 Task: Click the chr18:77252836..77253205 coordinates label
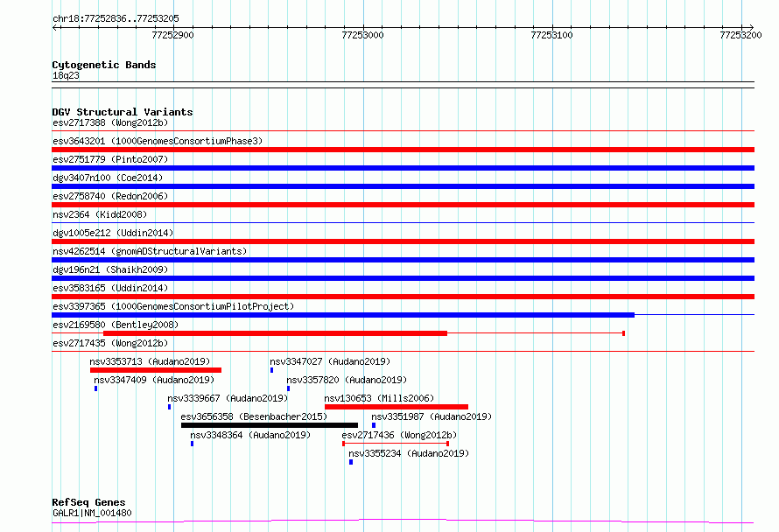point(116,18)
